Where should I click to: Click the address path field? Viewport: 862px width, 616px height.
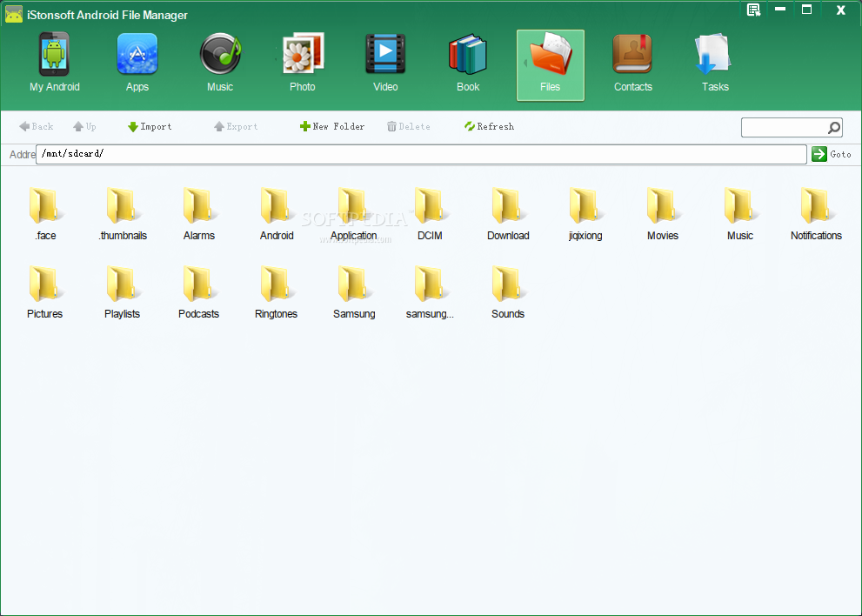pyautogui.click(x=421, y=154)
